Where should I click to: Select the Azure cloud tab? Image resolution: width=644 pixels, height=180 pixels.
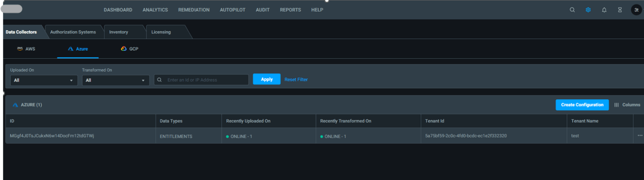click(78, 49)
